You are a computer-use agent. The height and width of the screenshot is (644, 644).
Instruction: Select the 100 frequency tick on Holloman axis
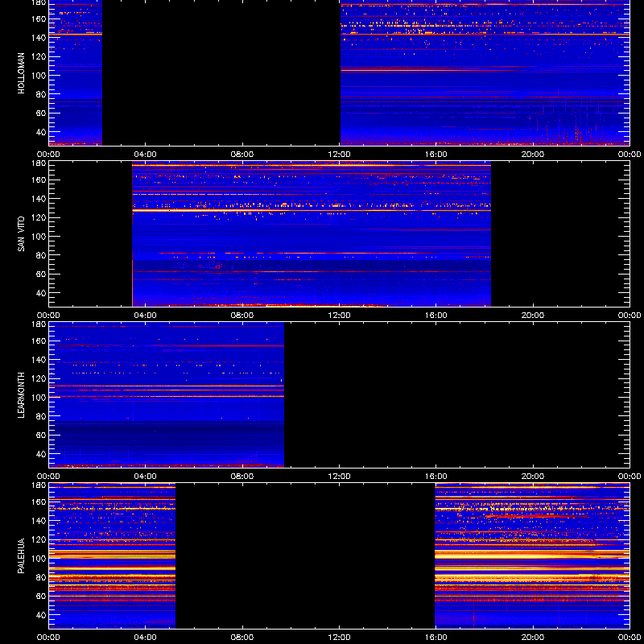coord(39,76)
